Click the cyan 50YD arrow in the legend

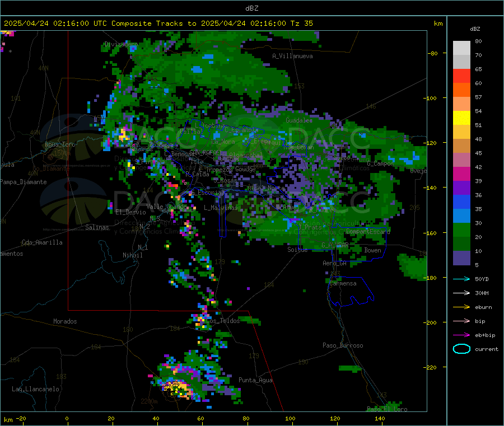461,279
